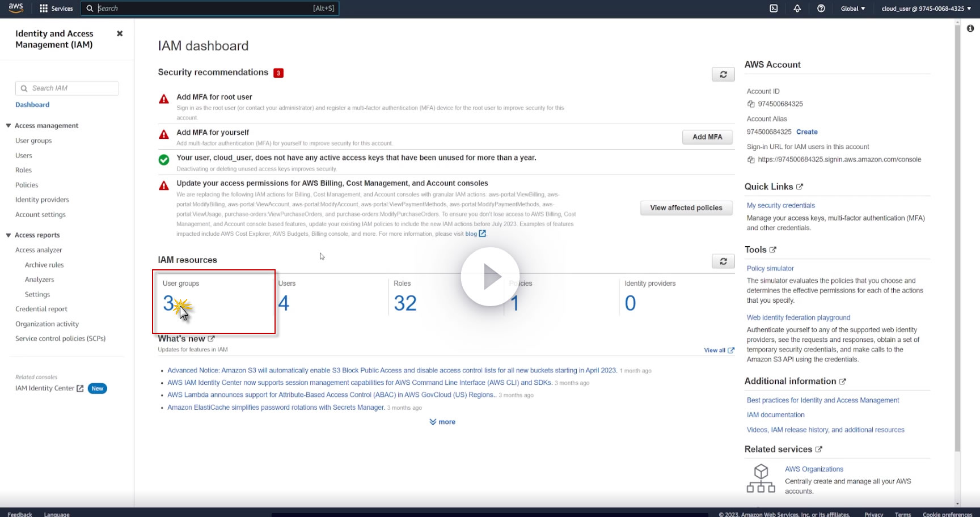Open the AWS console home logo

click(x=16, y=8)
